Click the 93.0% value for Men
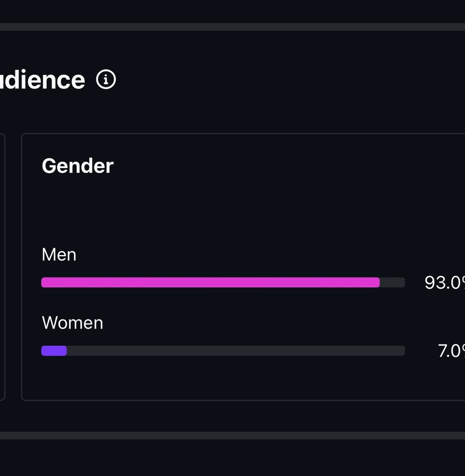 [444, 283]
